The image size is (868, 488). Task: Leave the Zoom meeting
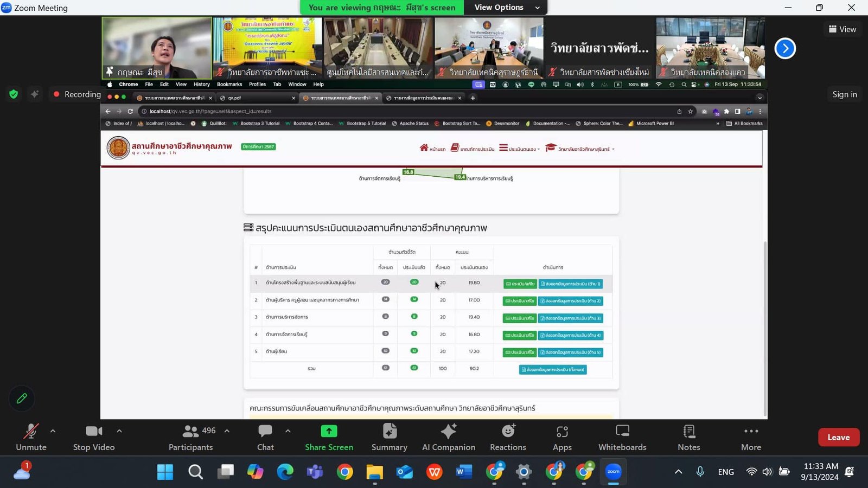(838, 437)
